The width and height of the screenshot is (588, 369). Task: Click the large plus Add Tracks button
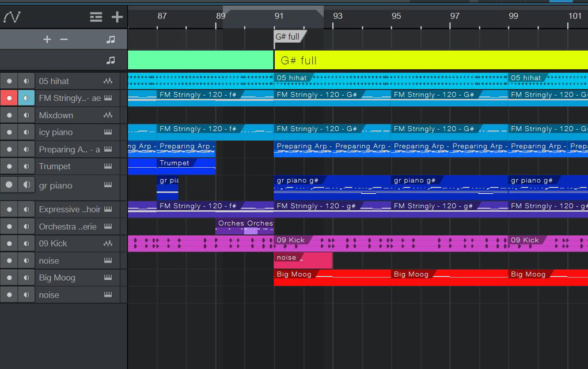[117, 17]
